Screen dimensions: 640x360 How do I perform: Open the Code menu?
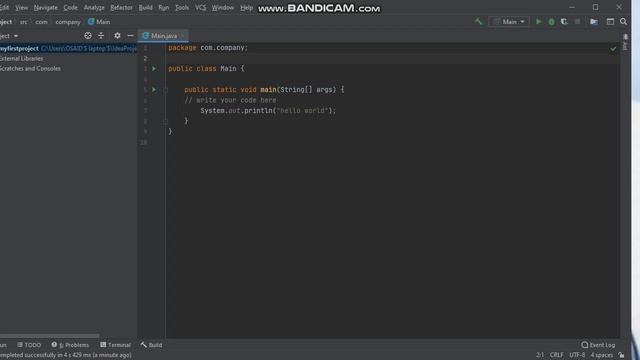(x=70, y=8)
